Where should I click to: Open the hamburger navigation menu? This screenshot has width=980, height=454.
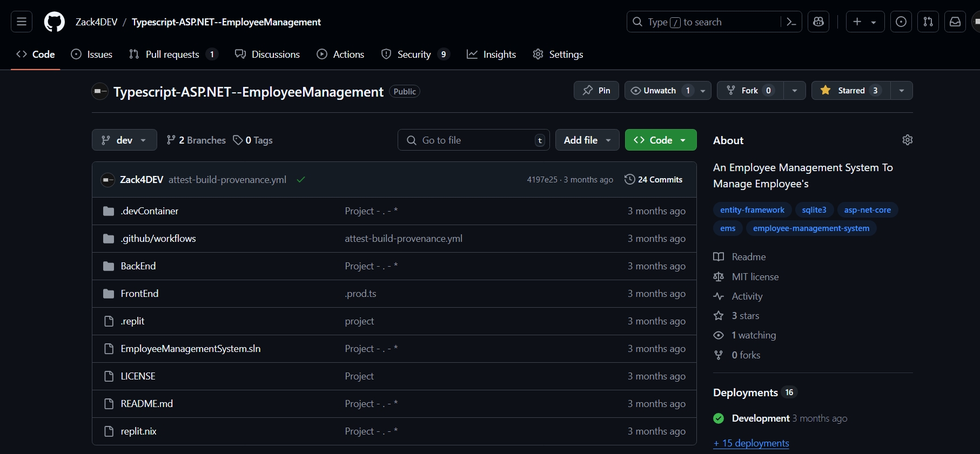pyautogui.click(x=22, y=22)
